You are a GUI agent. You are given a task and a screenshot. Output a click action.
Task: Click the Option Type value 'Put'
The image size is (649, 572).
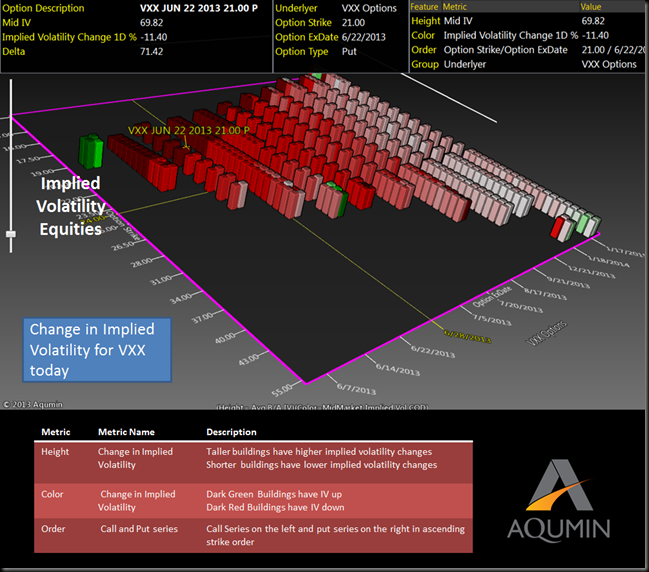click(x=349, y=51)
